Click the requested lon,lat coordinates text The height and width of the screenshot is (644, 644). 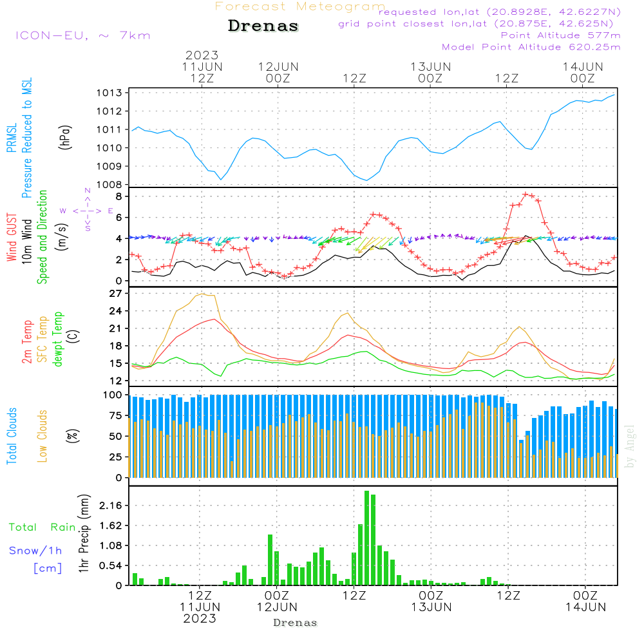[x=500, y=12]
